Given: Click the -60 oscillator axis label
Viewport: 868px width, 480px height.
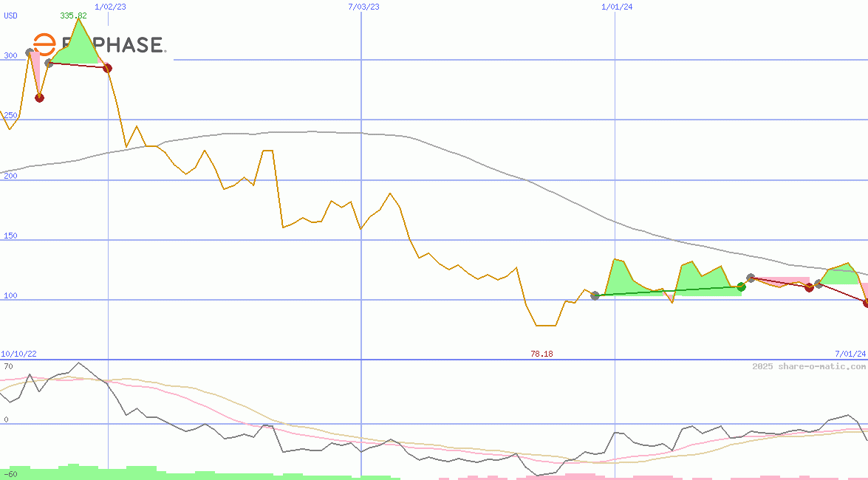Looking at the screenshot, I should [10, 474].
